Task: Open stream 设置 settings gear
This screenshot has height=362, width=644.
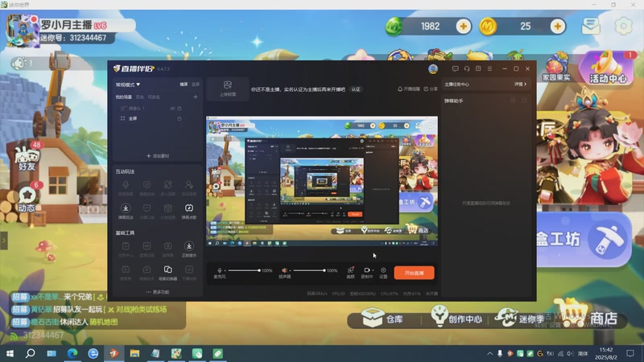Action: 383,272
